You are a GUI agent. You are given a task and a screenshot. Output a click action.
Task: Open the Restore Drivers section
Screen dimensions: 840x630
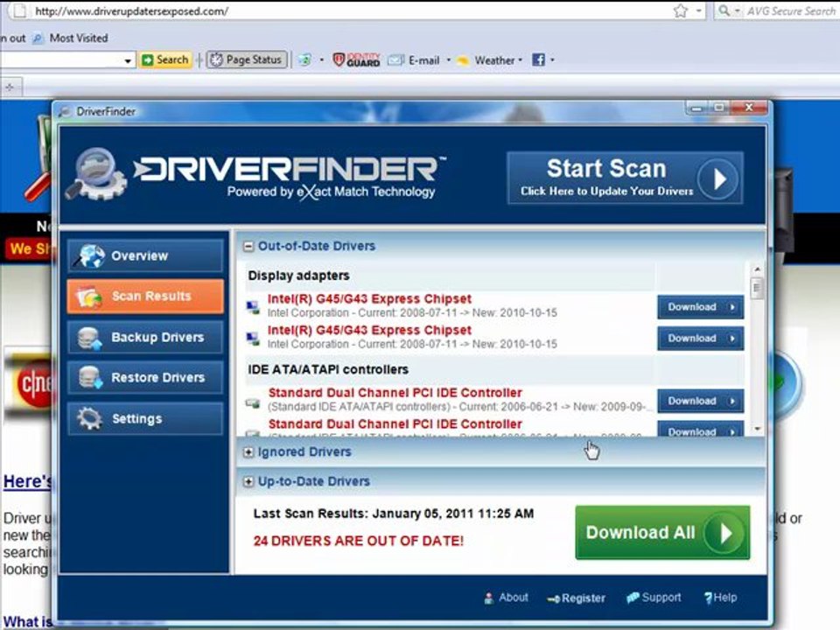pos(145,378)
